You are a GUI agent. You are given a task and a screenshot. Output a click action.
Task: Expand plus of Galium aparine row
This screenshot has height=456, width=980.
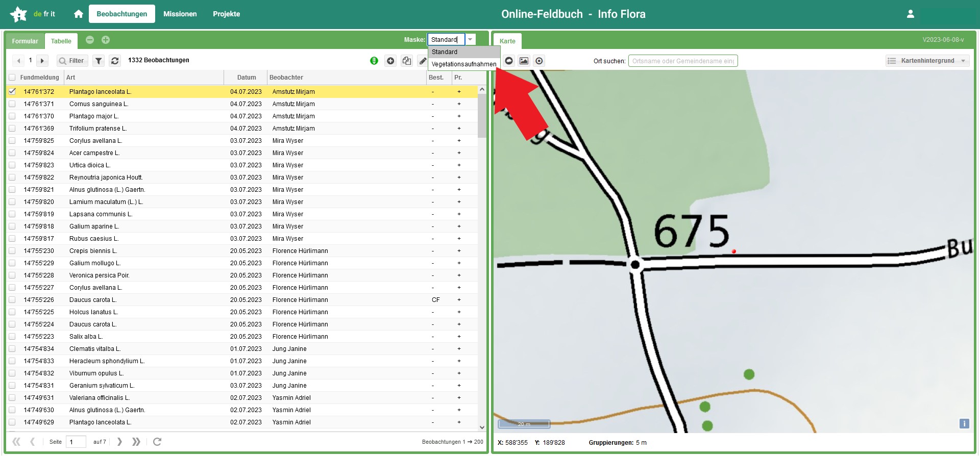point(459,226)
